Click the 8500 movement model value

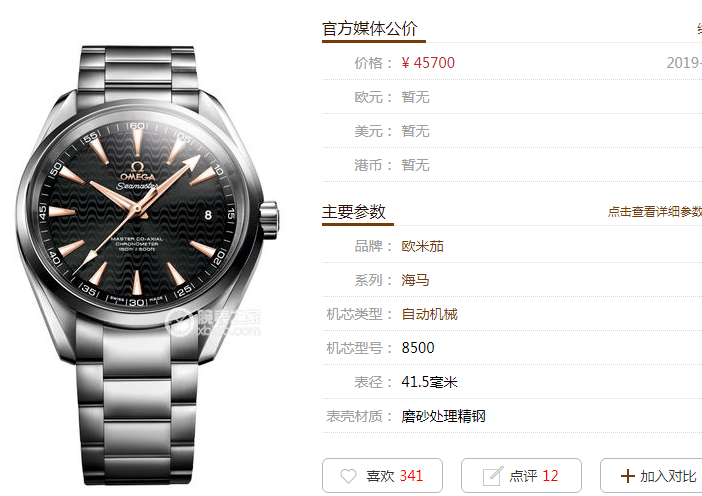[x=418, y=348]
